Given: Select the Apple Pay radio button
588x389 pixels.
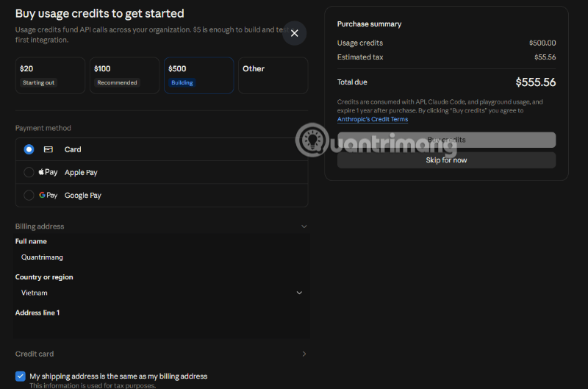Looking at the screenshot, I should coord(29,172).
